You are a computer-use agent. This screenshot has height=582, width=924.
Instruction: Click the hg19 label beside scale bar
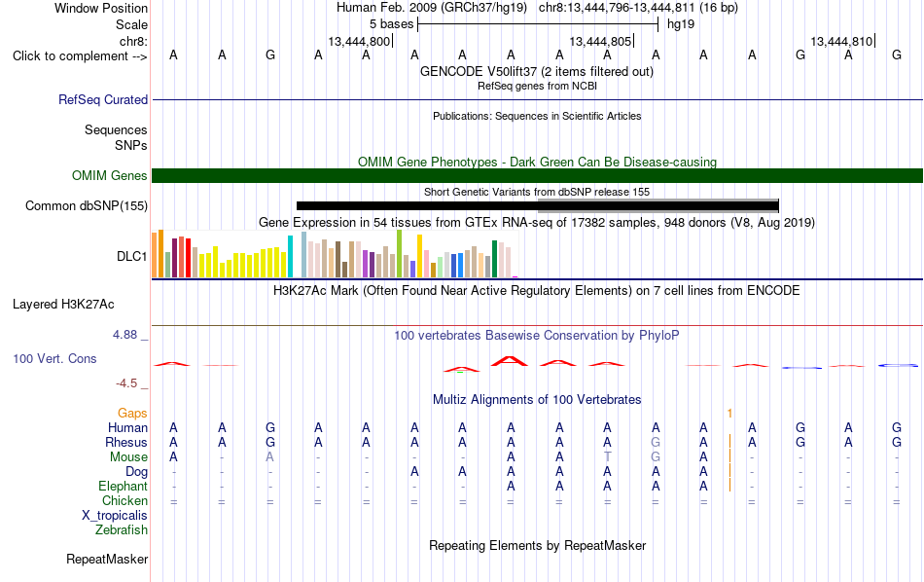coord(681,24)
